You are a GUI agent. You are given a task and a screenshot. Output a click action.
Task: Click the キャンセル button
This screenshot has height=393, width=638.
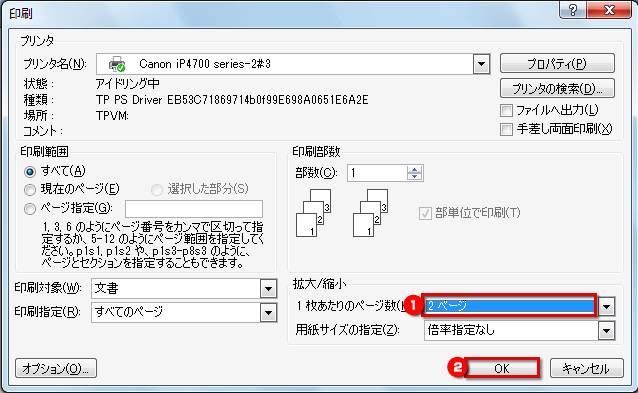(x=586, y=368)
